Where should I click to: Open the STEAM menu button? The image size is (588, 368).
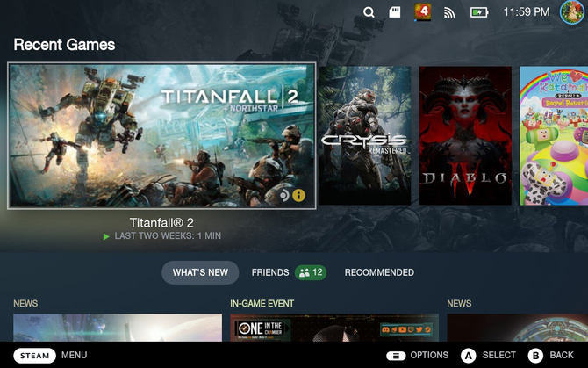34,356
